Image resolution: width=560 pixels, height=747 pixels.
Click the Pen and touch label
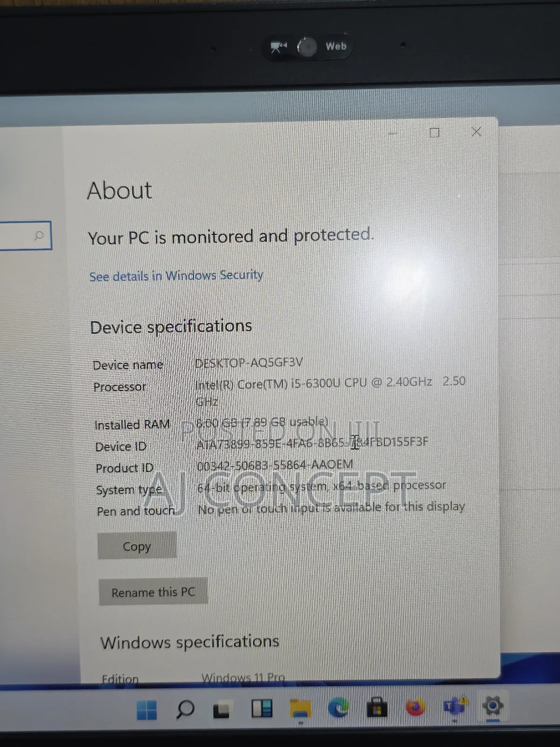pos(136,511)
